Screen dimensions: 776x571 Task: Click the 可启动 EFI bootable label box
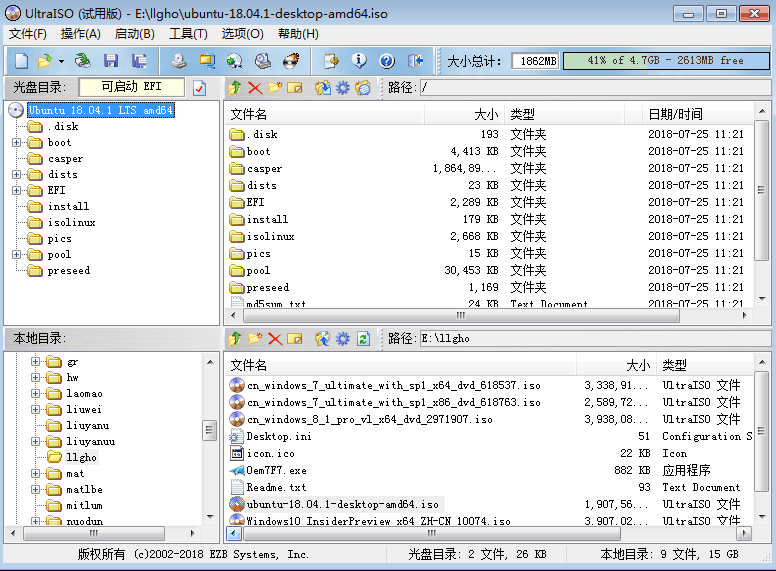pyautogui.click(x=132, y=87)
